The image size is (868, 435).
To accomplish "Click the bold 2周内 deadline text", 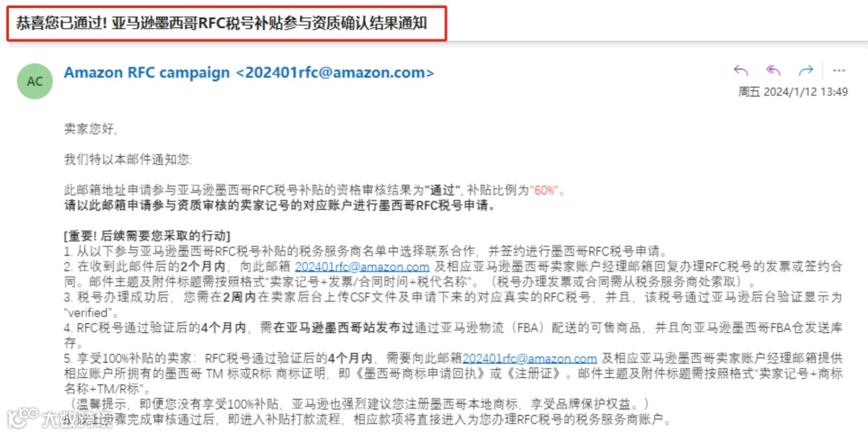I will tap(240, 298).
